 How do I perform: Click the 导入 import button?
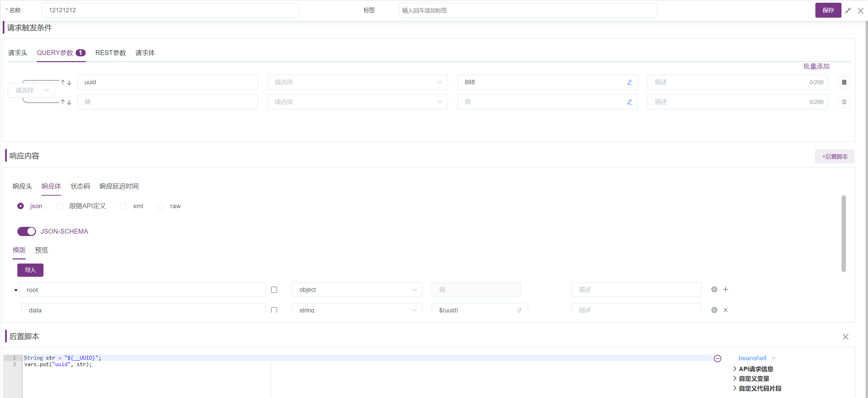click(x=30, y=270)
